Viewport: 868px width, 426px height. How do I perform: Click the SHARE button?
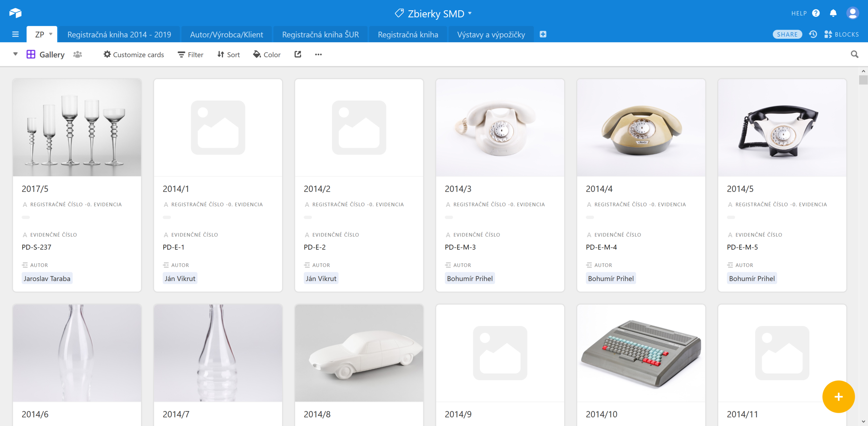787,34
